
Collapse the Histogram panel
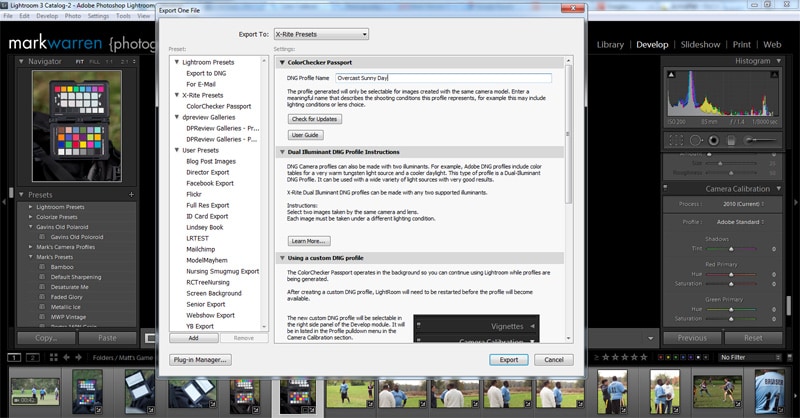pyautogui.click(x=779, y=61)
